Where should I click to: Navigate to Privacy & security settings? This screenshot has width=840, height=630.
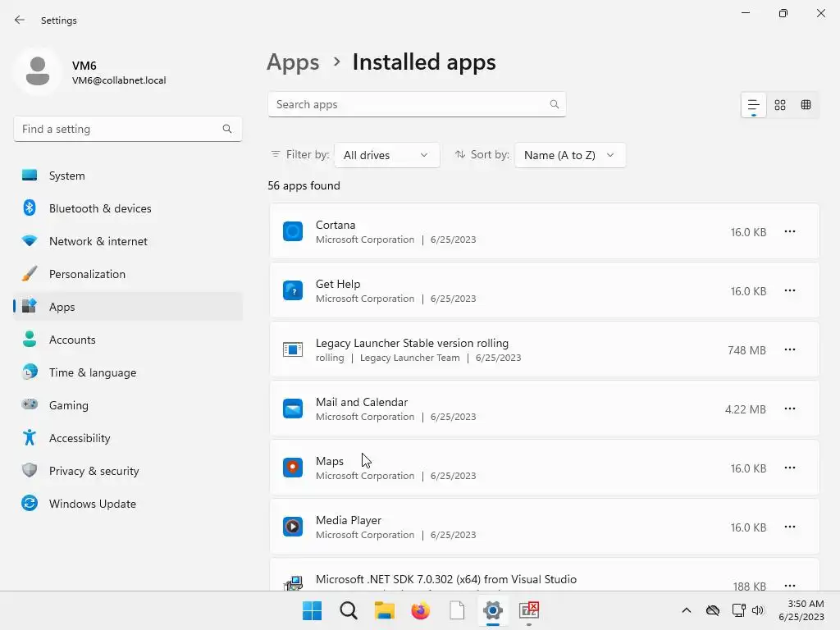point(94,471)
